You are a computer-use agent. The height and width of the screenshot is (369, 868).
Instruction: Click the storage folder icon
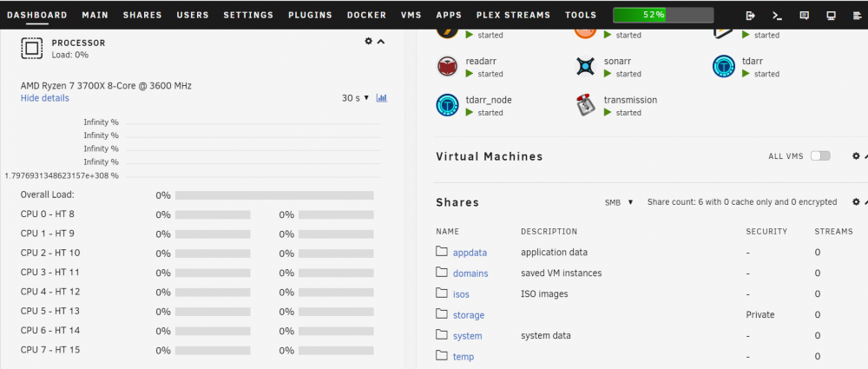tap(441, 314)
